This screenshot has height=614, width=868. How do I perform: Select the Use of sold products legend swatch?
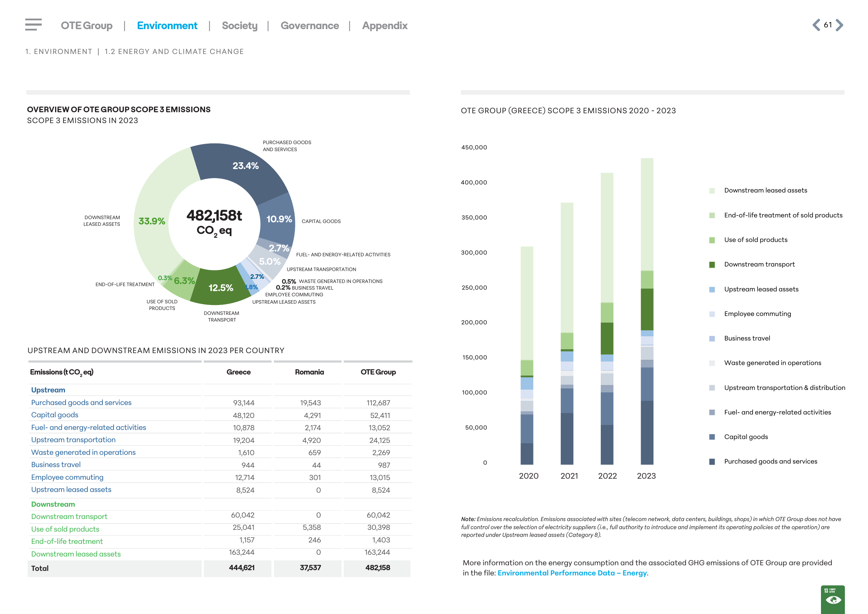712,240
